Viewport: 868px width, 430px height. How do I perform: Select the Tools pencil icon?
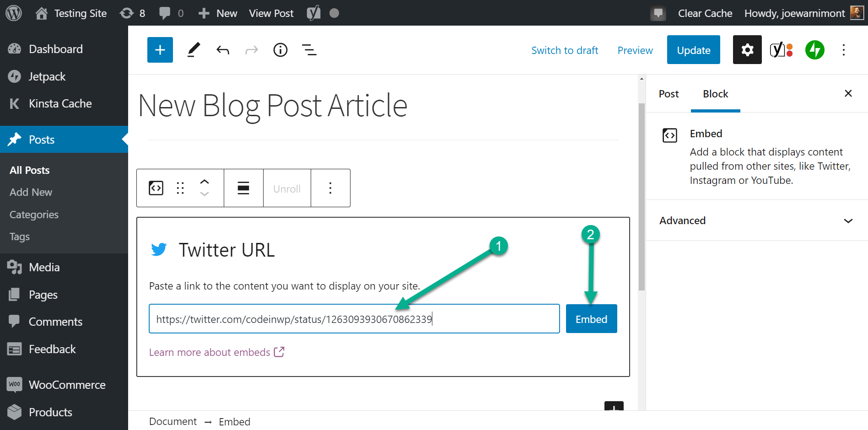194,50
